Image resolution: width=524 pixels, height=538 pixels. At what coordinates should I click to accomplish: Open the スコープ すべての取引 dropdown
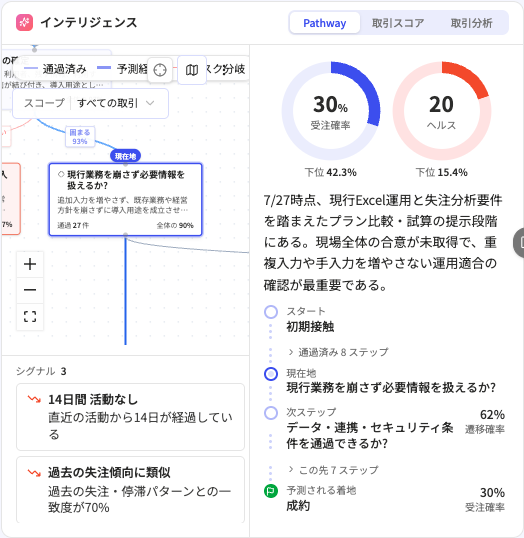tap(91, 103)
